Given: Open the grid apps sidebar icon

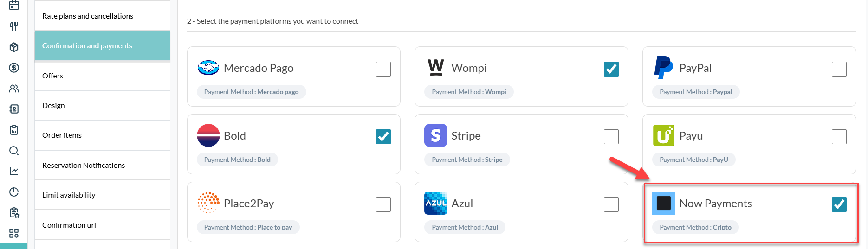Looking at the screenshot, I should pyautogui.click(x=14, y=233).
